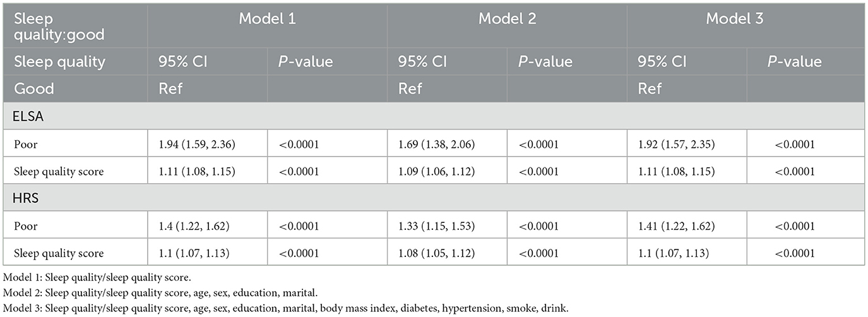The height and width of the screenshot is (317, 868).
Task: Click the 95% CI subheader under Model 1
Action: [184, 62]
